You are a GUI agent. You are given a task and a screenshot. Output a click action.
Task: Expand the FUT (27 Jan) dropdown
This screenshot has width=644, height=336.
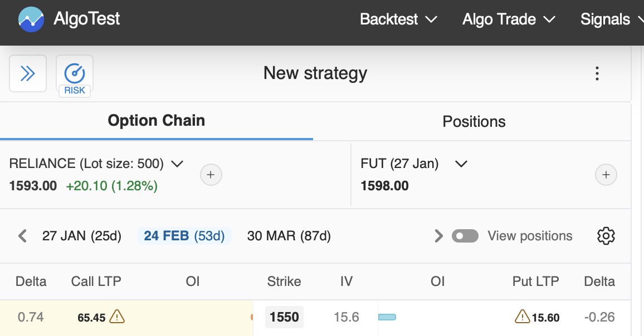click(461, 164)
